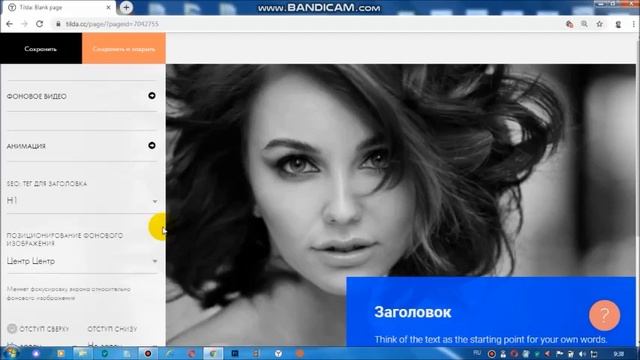This screenshot has height=360, width=640.
Task: Click the taskbar clock
Action: (x=619, y=354)
